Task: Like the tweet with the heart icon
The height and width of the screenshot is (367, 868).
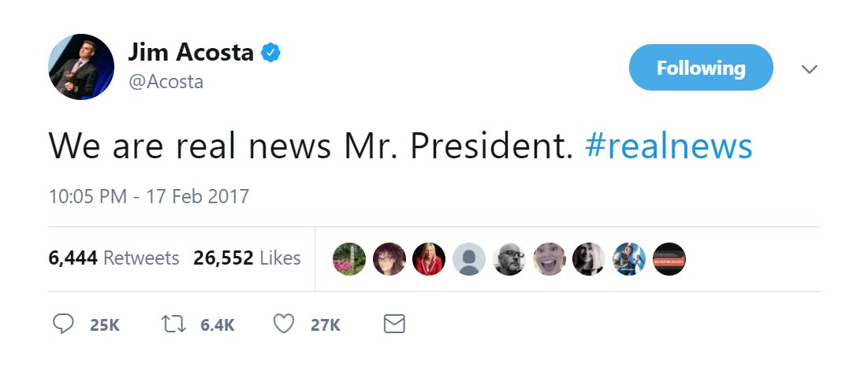Action: (x=283, y=324)
